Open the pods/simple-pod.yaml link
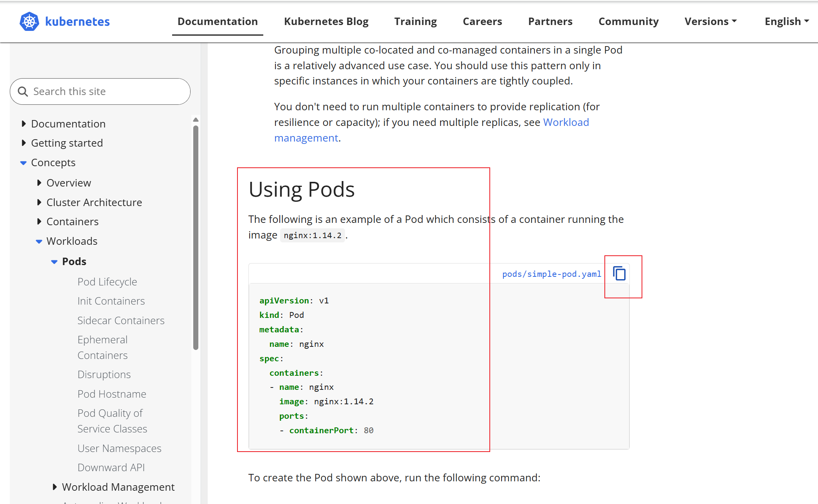818x504 pixels. pos(551,274)
